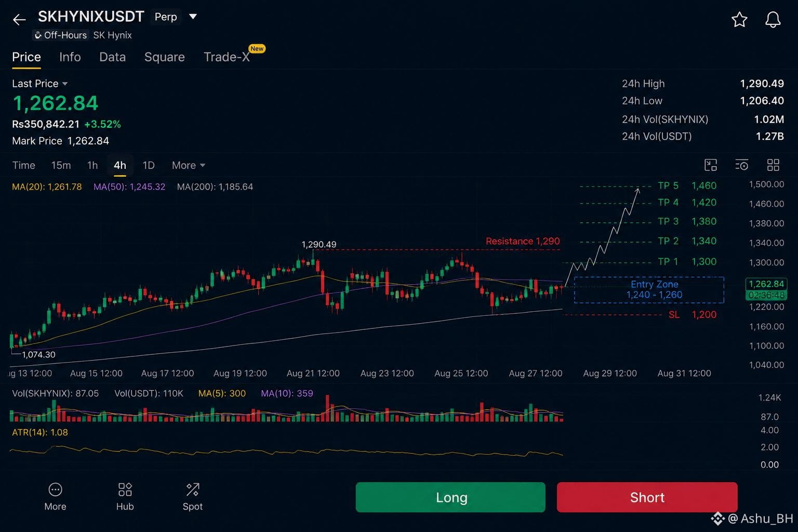Image resolution: width=798 pixels, height=532 pixels.
Task: Click the ATR(14): 1.08 indicator label
Action: click(40, 432)
